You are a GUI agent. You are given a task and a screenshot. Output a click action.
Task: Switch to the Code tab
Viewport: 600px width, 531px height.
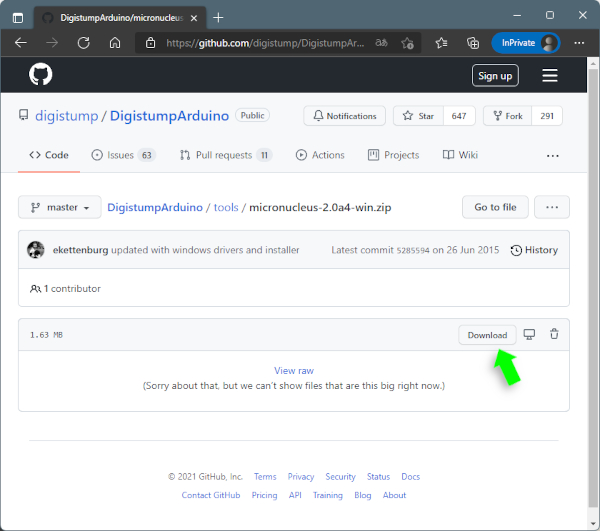coord(49,155)
